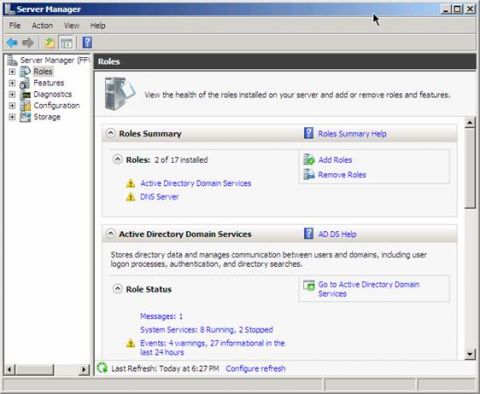Expand the Features tree node
This screenshot has width=480, height=394.
click(12, 83)
